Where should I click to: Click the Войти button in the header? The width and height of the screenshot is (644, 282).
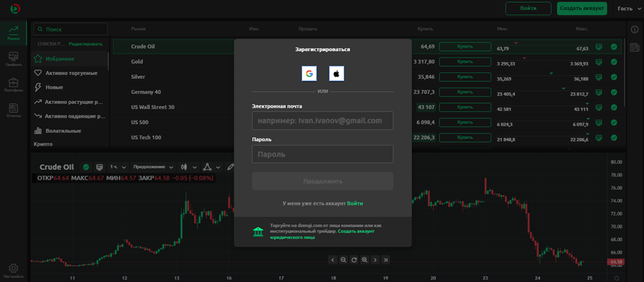point(528,8)
